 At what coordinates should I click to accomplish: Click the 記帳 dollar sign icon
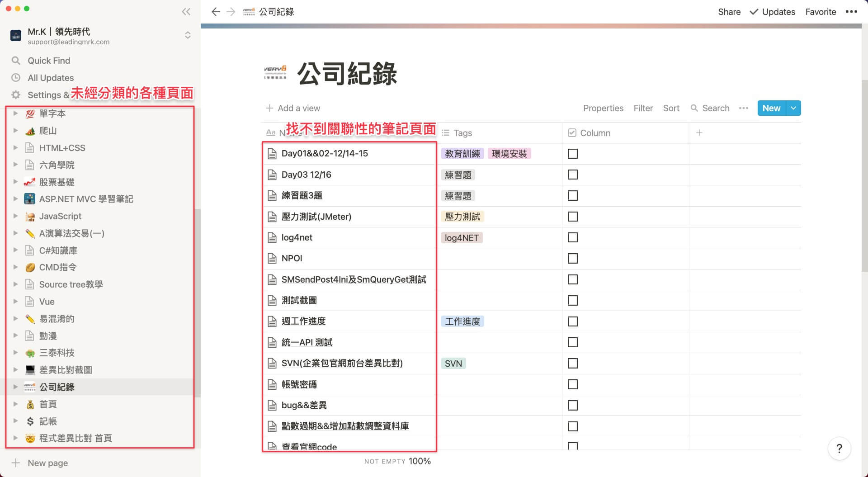(30, 421)
